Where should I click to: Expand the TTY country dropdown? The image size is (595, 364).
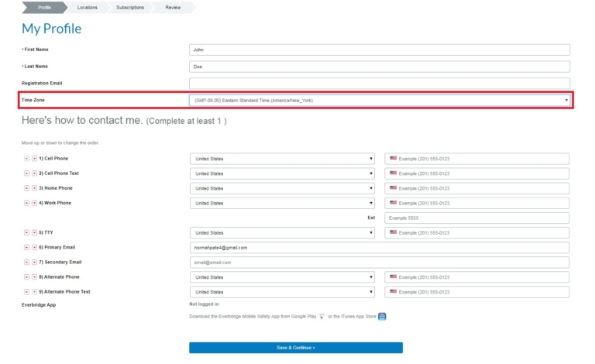tap(282, 232)
